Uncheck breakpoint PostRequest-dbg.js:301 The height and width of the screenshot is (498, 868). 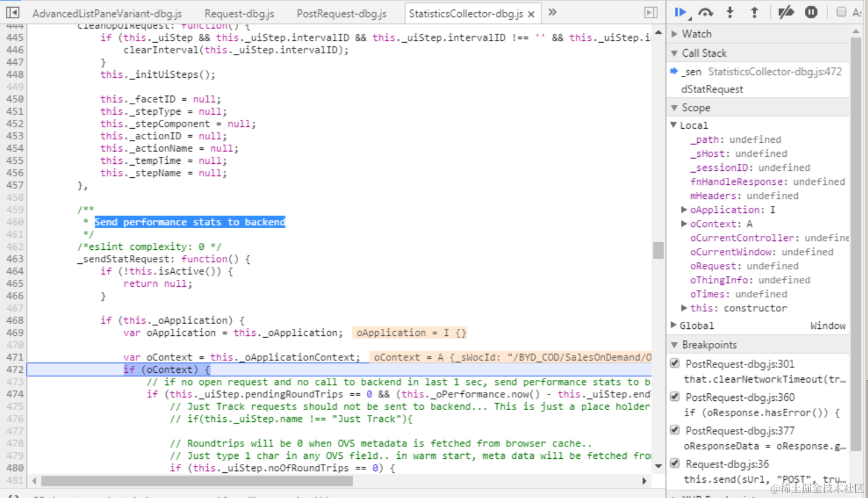click(x=675, y=363)
